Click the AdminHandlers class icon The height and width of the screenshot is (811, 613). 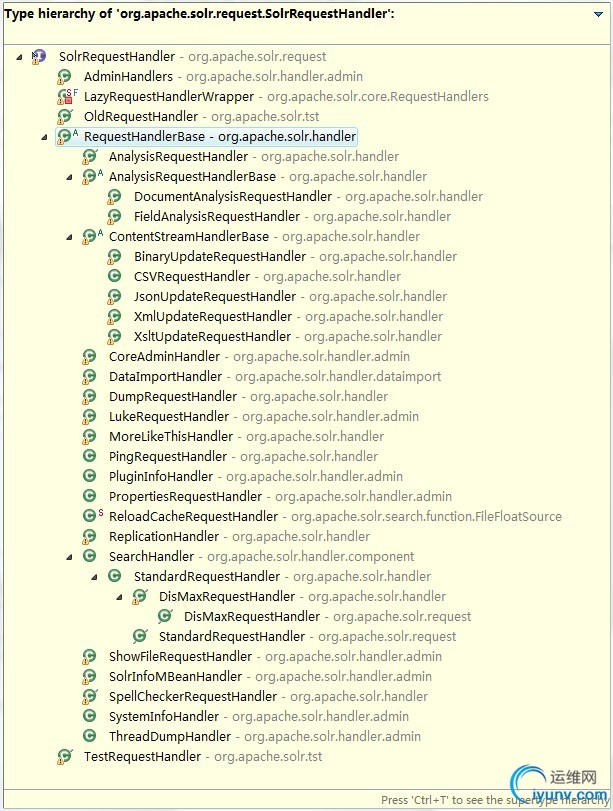64,77
